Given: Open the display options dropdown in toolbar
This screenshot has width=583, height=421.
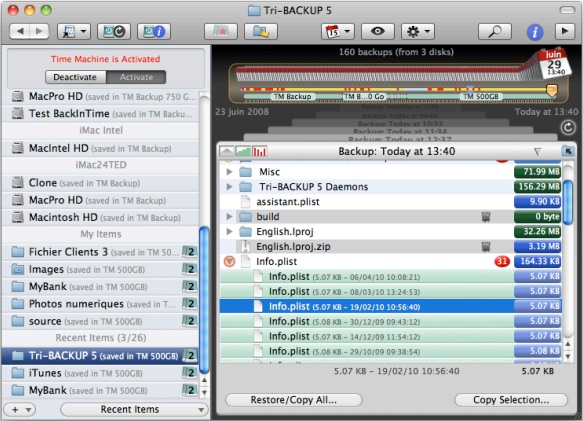Looking at the screenshot, I should point(74,32).
